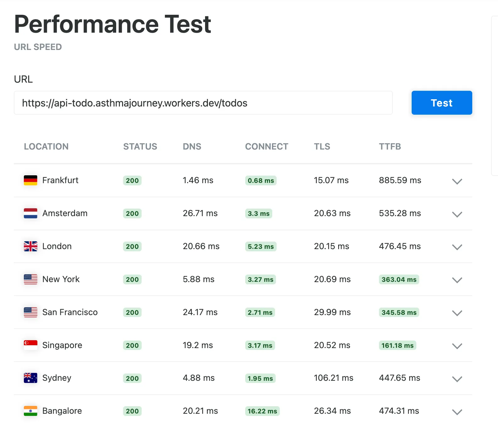Click the India flag beside Bangalore
The height and width of the screenshot is (448, 498).
30,411
